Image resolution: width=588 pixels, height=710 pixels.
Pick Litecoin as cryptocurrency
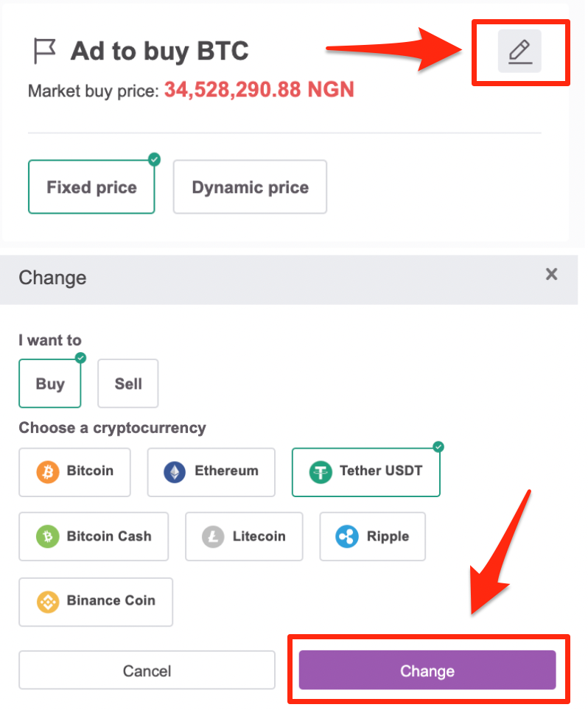pos(244,537)
